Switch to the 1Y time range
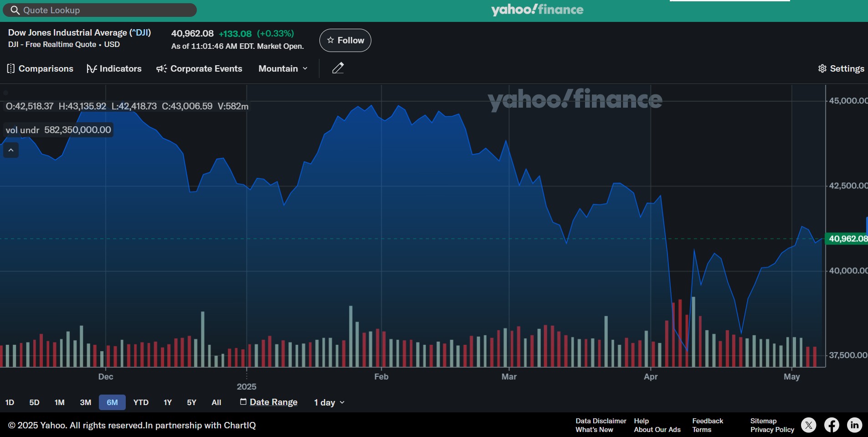The height and width of the screenshot is (437, 868). [168, 402]
